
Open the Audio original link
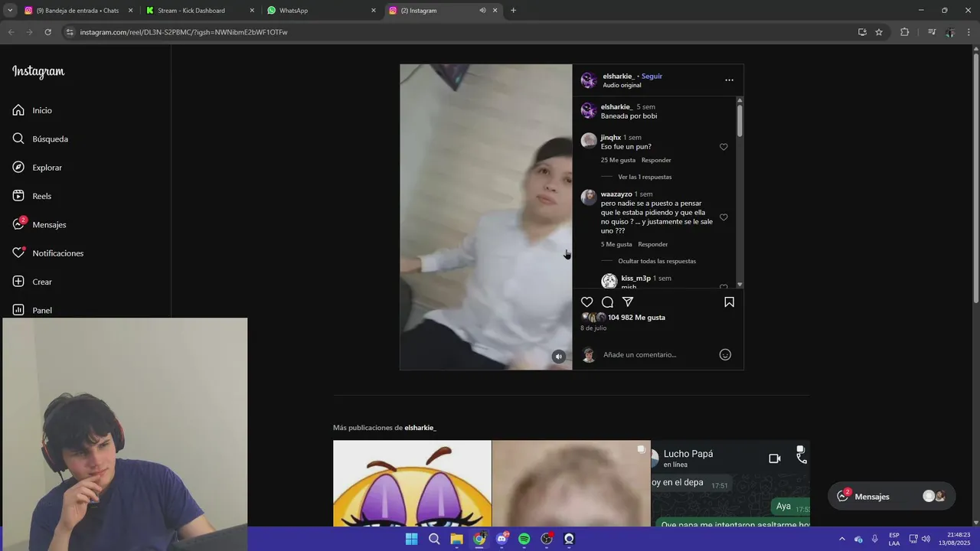tap(622, 85)
